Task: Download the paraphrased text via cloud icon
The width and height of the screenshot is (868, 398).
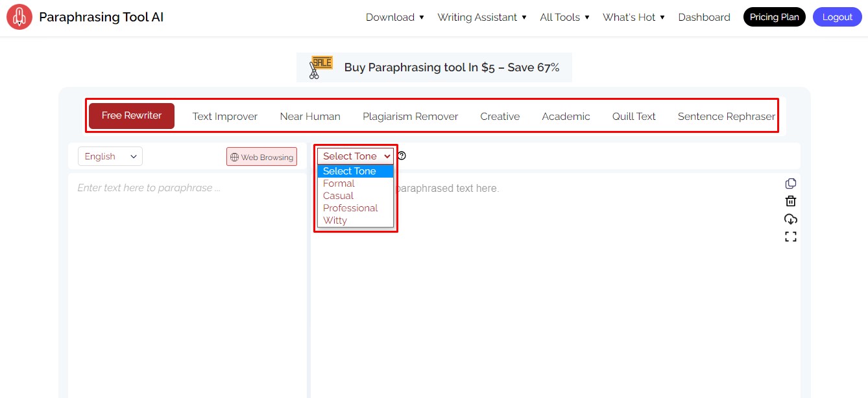Action: point(790,219)
